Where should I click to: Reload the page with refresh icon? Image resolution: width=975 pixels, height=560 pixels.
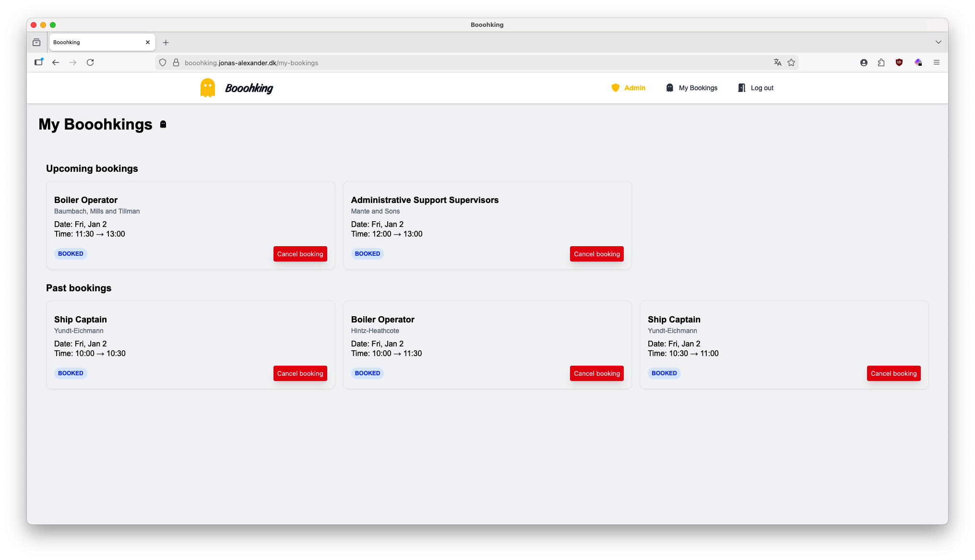click(x=90, y=62)
